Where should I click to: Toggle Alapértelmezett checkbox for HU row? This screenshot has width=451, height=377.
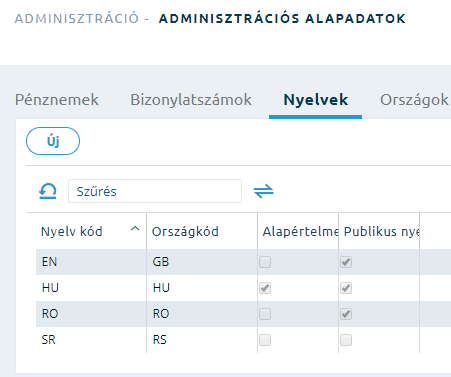coord(265,288)
